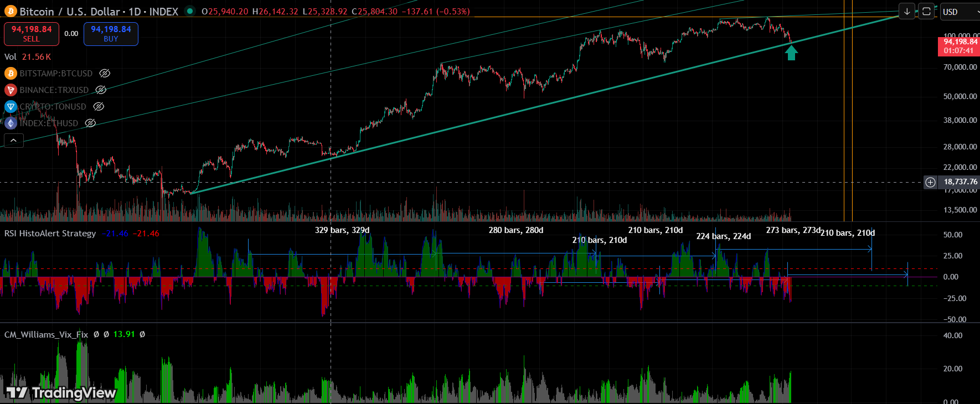Viewport: 980px width, 404px height.
Task: Click the down arrow button near USD
Action: click(x=907, y=12)
